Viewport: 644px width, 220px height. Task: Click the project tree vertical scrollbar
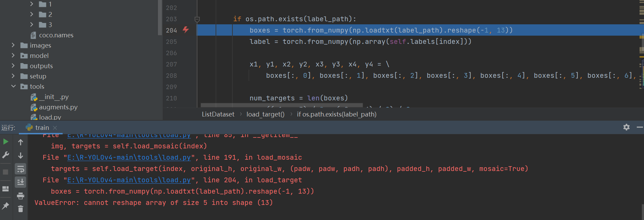160,17
